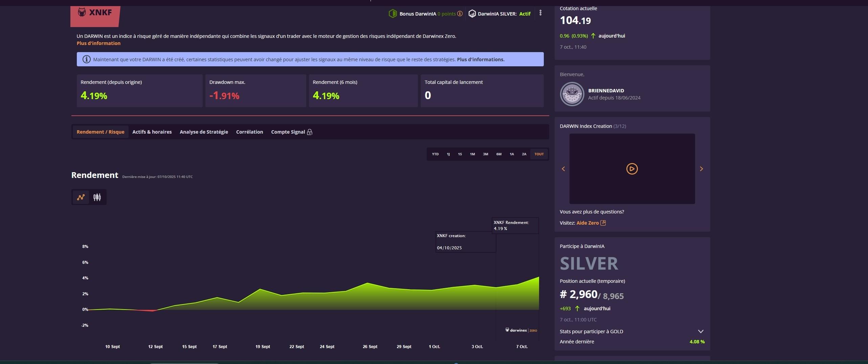Select the 1M time range
The width and height of the screenshot is (868, 364).
coord(472,154)
